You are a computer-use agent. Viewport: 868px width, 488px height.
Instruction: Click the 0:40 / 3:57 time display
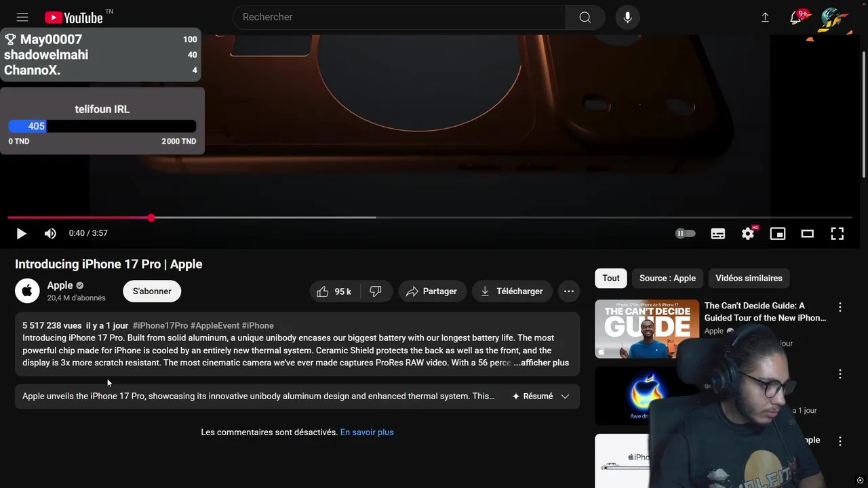pos(88,233)
